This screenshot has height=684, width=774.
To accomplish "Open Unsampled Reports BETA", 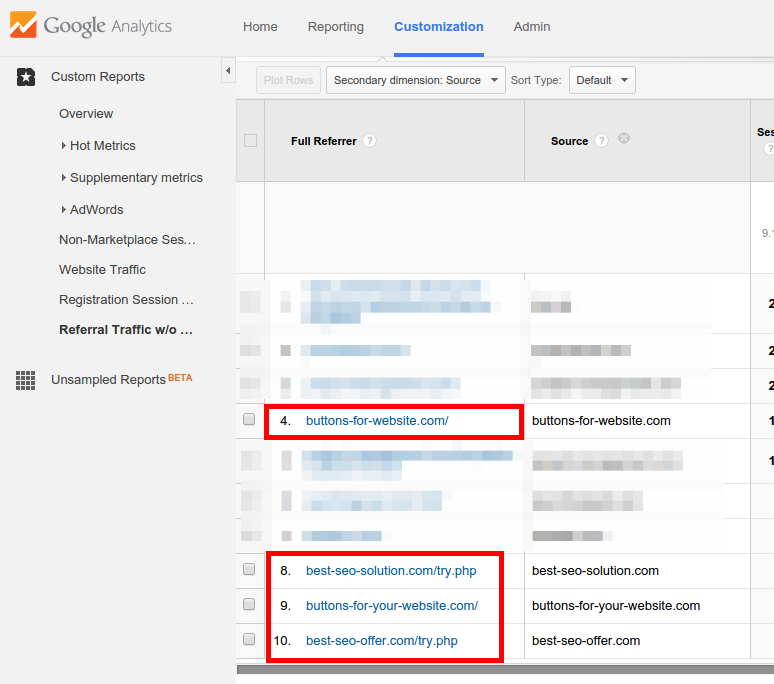I will pyautogui.click(x=121, y=380).
